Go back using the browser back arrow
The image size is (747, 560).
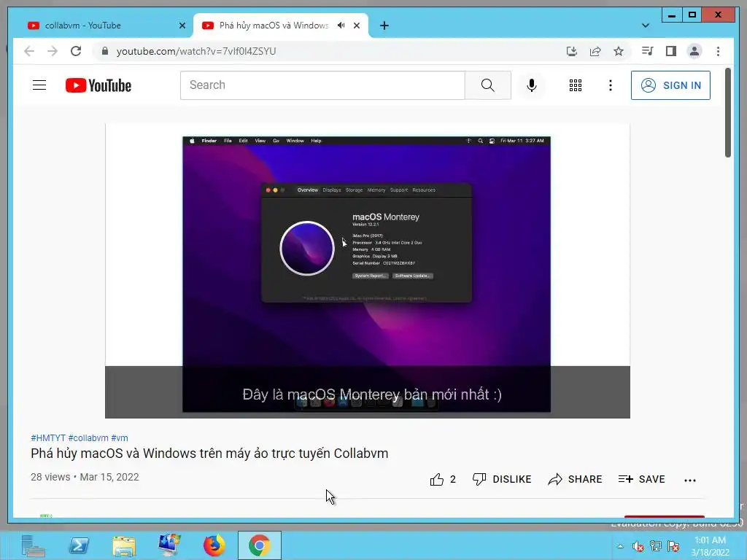(x=29, y=51)
